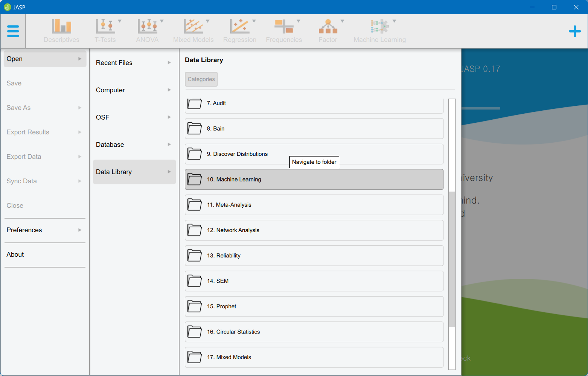The height and width of the screenshot is (376, 588).
Task: Click folder icon of 8. Bain
Action: pos(195,129)
